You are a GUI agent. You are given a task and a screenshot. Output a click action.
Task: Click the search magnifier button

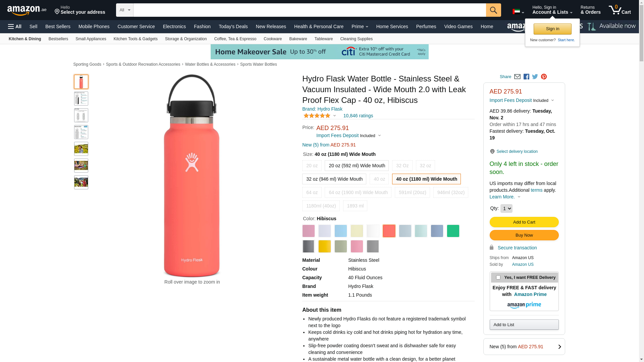(493, 10)
